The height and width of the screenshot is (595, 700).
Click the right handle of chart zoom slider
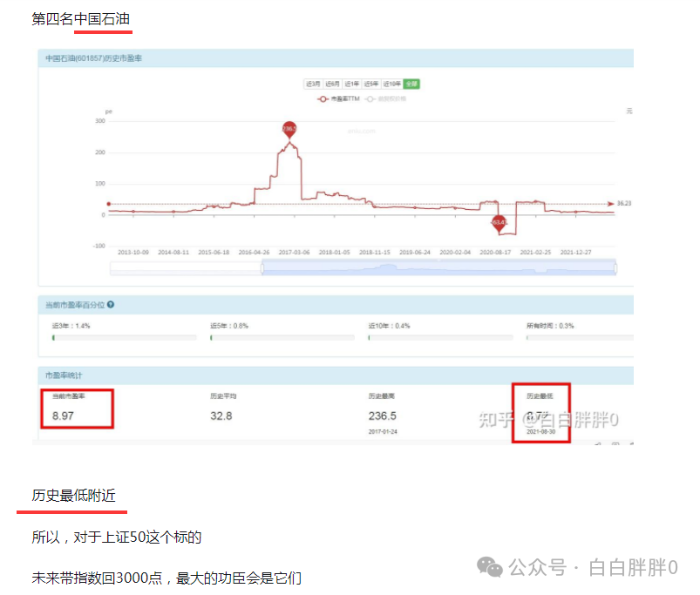(x=615, y=268)
